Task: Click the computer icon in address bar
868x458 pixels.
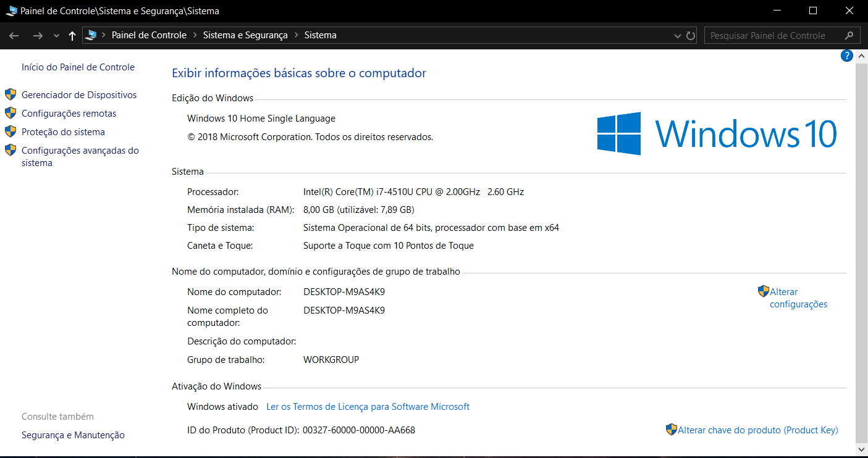Action: pyautogui.click(x=91, y=35)
